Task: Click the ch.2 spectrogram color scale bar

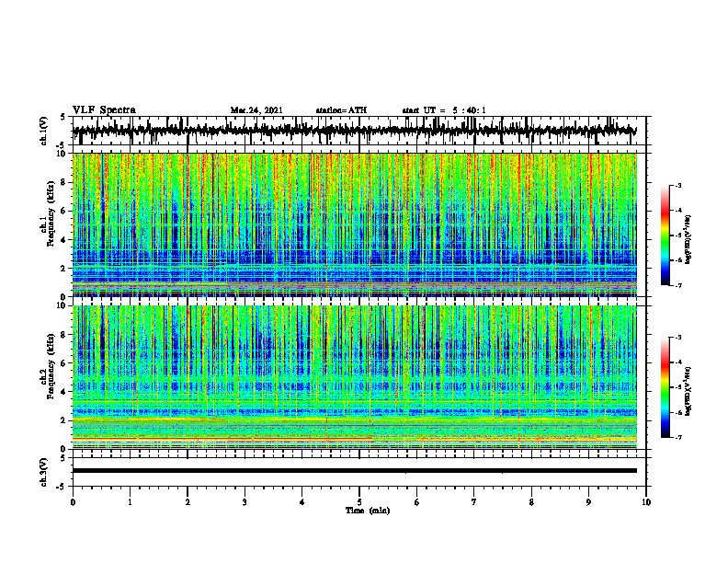Action: pyautogui.click(x=665, y=387)
